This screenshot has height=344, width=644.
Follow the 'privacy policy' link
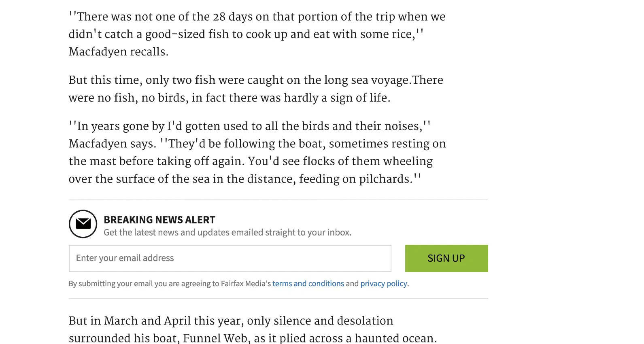[384, 284]
